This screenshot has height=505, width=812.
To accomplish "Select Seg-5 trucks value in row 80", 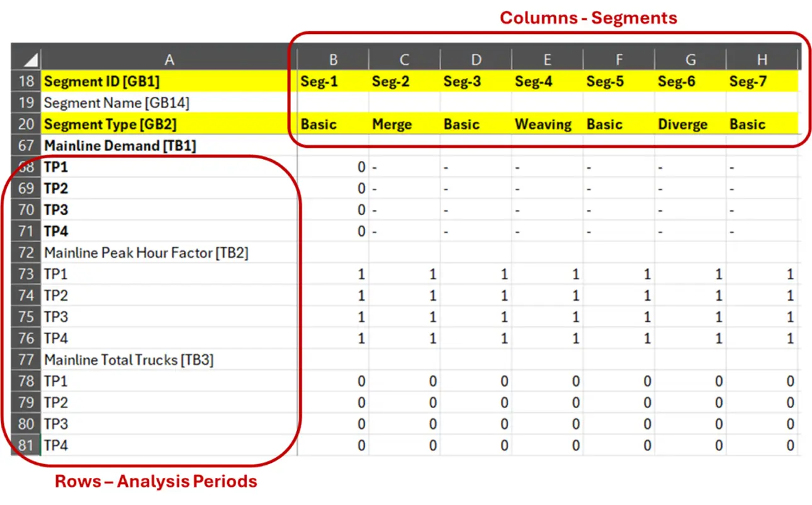I will [619, 424].
